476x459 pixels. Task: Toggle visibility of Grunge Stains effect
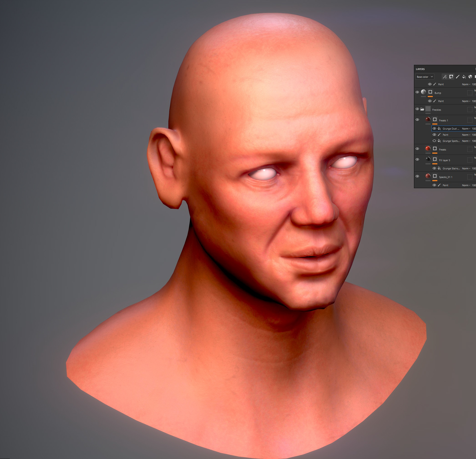click(434, 168)
